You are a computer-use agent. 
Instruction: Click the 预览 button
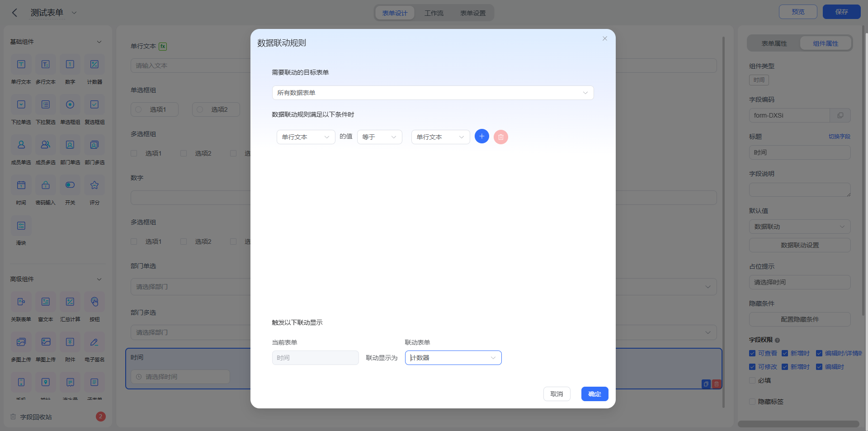(798, 12)
